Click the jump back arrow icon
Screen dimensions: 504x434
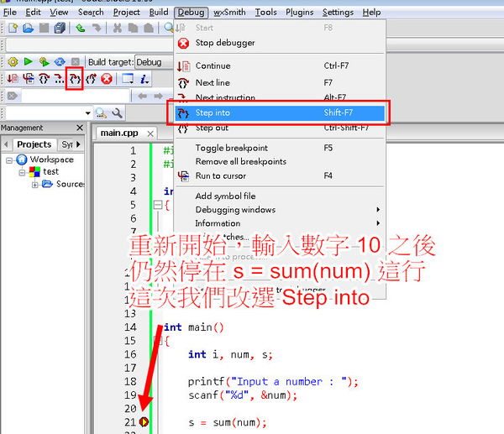click(x=143, y=96)
